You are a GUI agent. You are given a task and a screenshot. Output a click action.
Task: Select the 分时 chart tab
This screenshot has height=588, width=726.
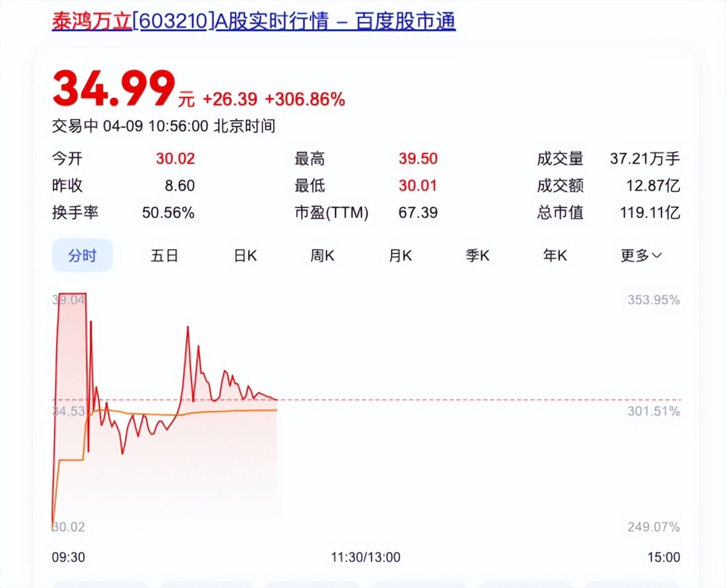click(82, 255)
